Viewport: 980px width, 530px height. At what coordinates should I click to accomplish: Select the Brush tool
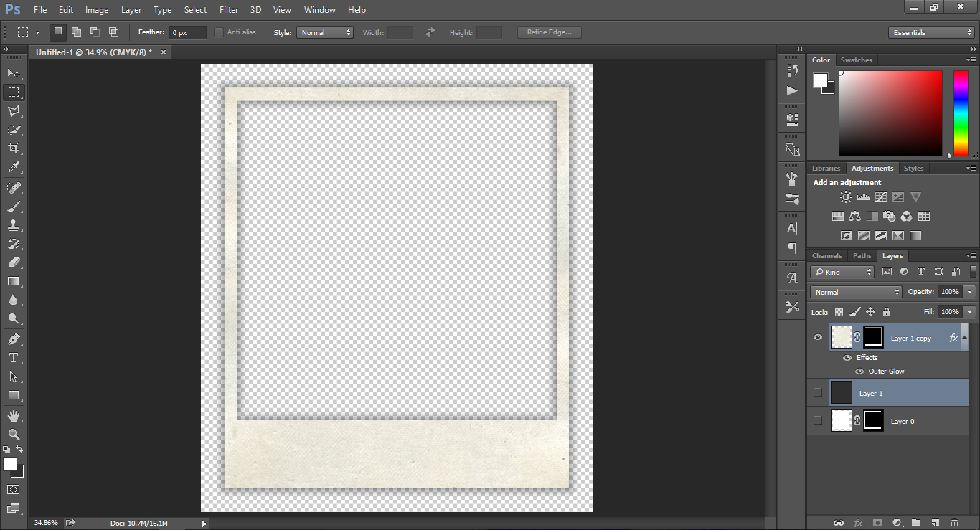[x=14, y=207]
